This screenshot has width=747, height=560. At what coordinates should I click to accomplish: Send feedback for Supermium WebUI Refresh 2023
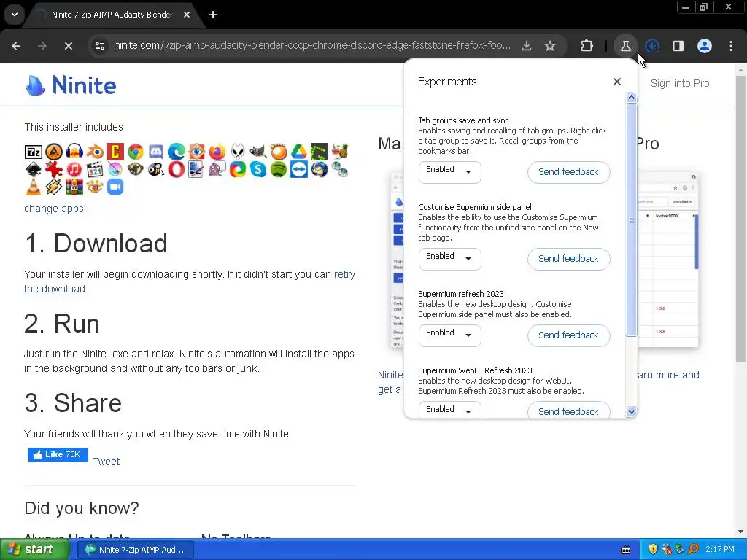tap(568, 411)
